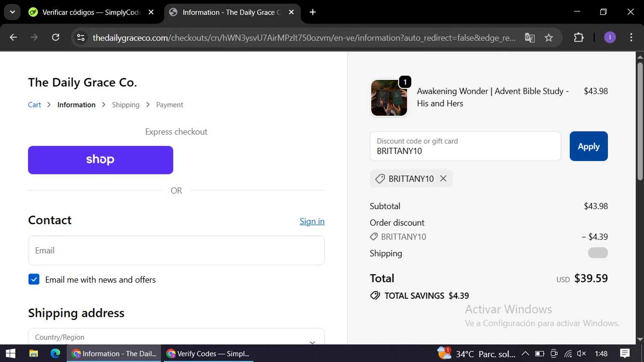Click the muted volume tray icon

click(x=582, y=353)
